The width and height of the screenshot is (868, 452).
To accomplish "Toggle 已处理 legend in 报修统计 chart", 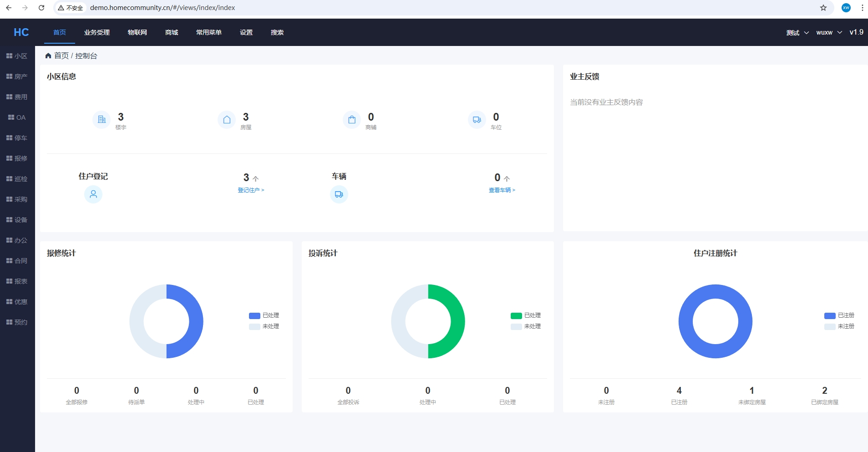I will 264,315.
